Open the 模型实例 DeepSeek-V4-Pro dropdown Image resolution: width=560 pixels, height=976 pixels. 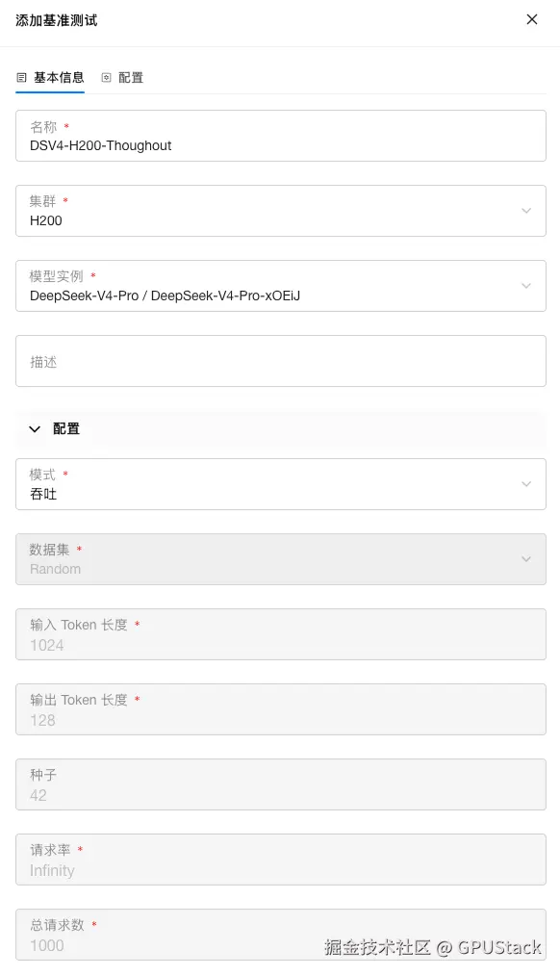pyautogui.click(x=281, y=286)
